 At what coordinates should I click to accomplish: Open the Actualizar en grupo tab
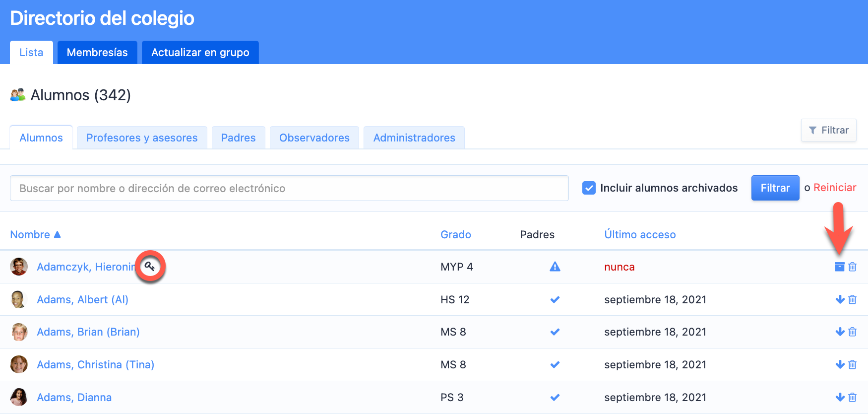click(x=200, y=53)
